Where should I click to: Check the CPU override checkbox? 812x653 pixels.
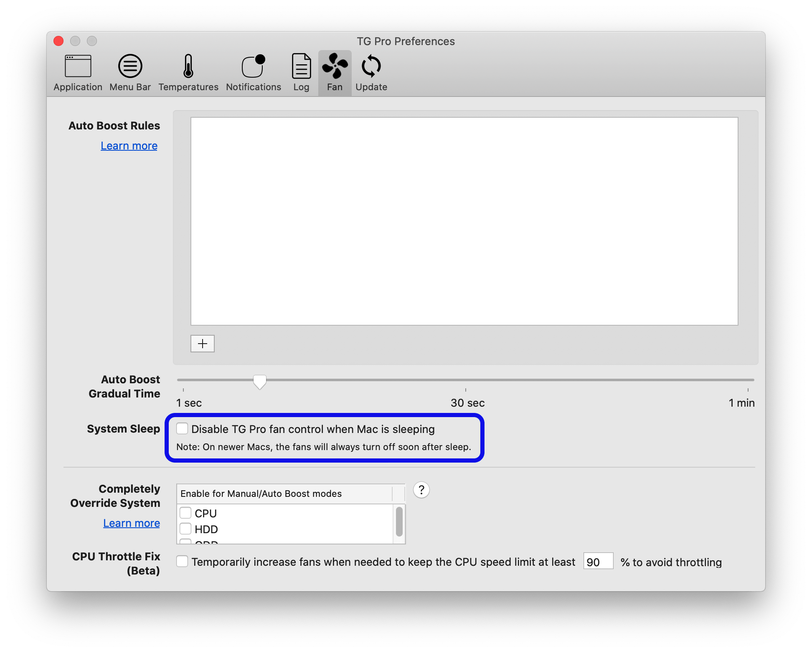point(185,513)
